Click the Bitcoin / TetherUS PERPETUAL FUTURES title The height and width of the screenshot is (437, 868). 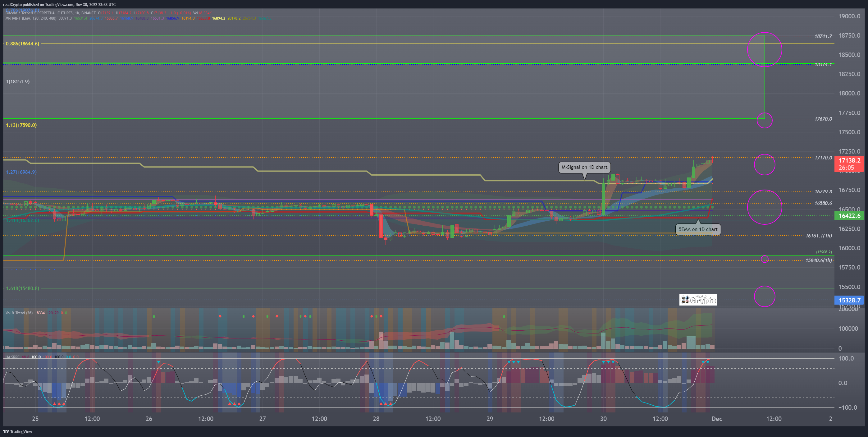pos(51,13)
